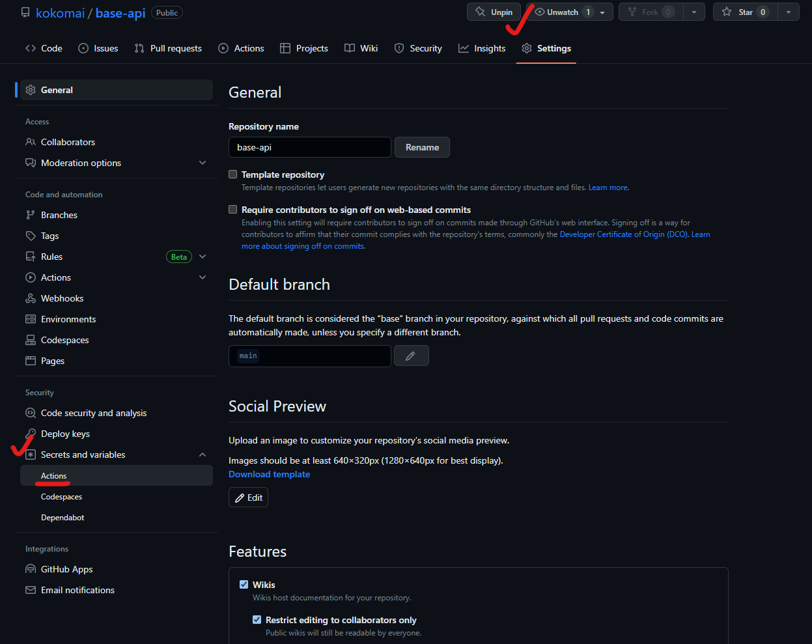The image size is (812, 644).
Task: Click the gear icon beside General
Action: [31, 90]
